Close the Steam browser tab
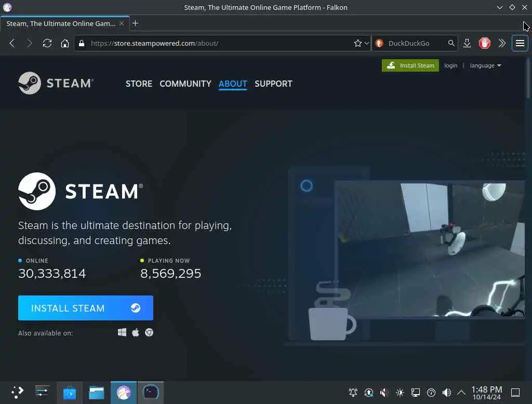Screen dimensions: 532x404 point(122,23)
